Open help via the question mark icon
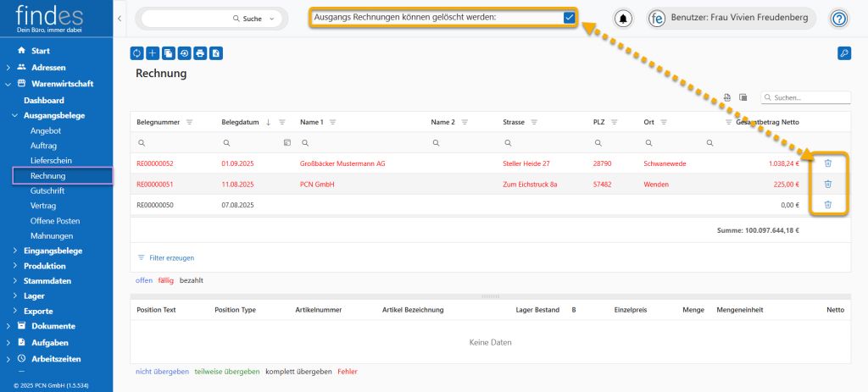Image resolution: width=868 pixels, height=392 pixels. (838, 19)
